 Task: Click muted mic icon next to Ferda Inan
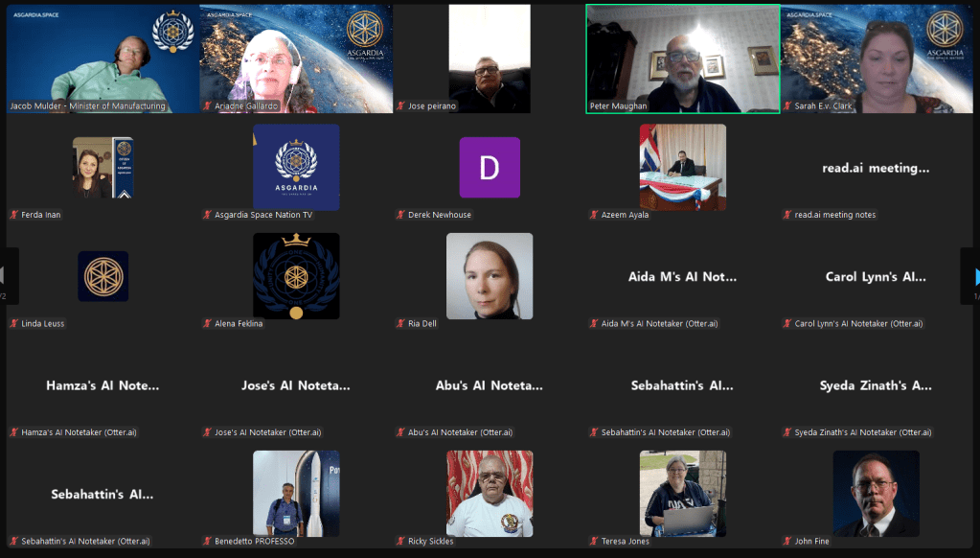click(x=13, y=215)
